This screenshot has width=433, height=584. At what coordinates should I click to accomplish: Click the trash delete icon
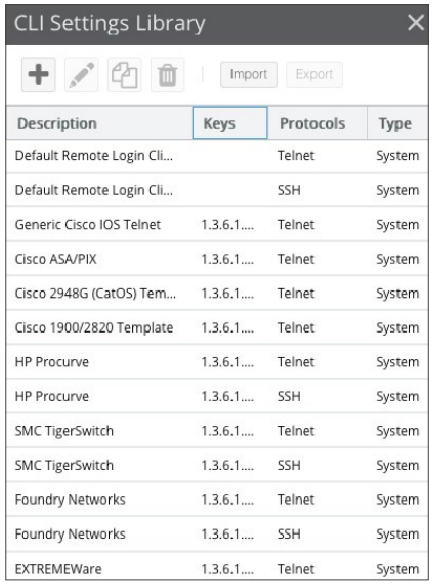point(168,74)
